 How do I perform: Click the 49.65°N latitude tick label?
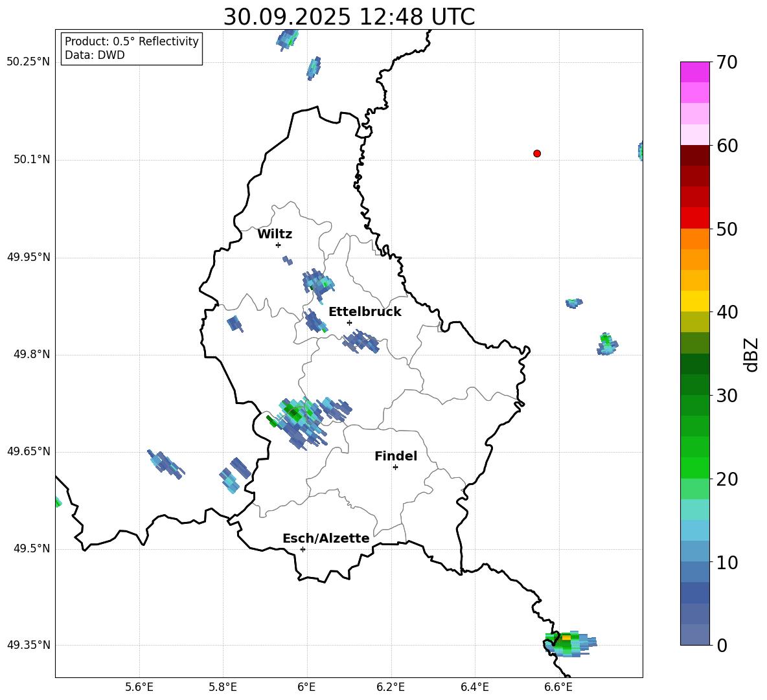coord(28,451)
